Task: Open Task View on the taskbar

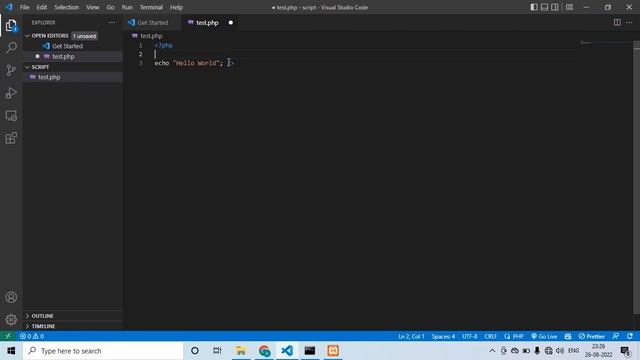Action: click(217, 351)
